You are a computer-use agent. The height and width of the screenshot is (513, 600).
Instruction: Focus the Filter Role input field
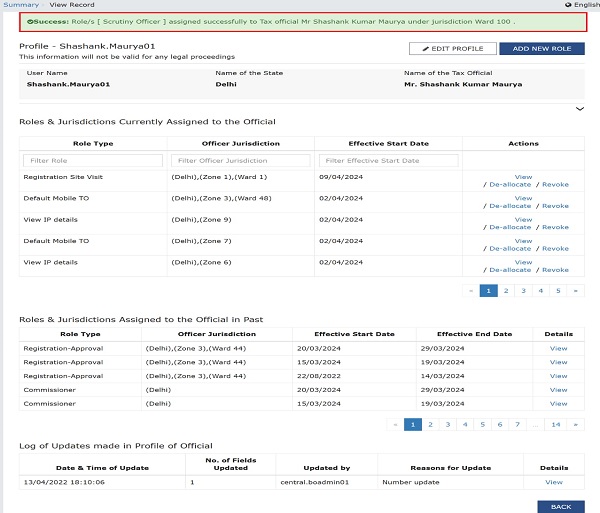[93, 161]
